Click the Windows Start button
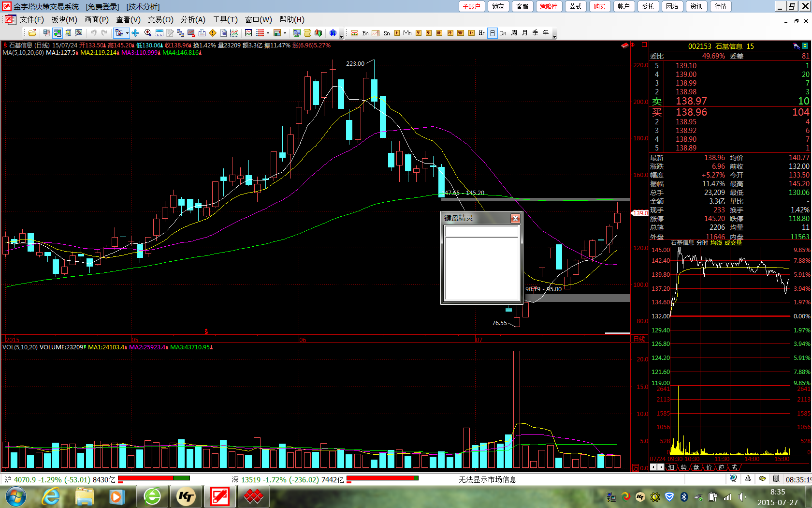The image size is (812, 508). tap(16, 497)
